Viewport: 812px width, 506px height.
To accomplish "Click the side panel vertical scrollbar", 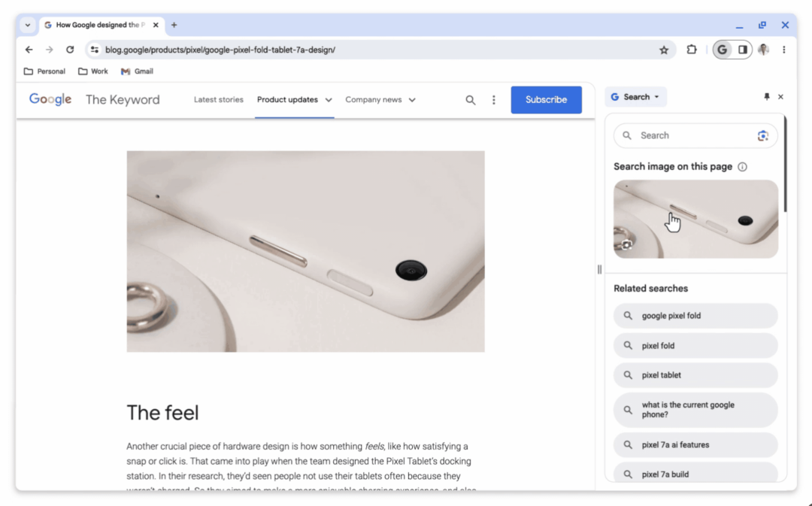I will click(785, 164).
